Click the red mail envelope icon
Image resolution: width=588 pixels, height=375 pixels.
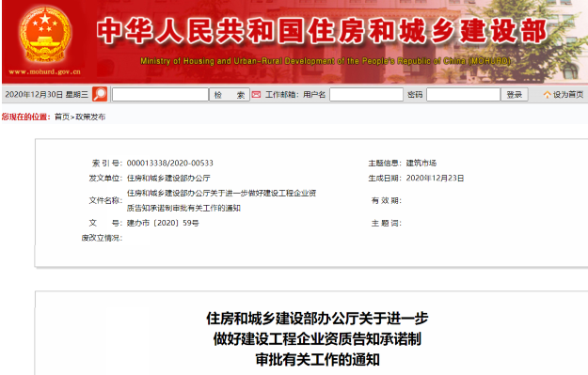pyautogui.click(x=256, y=95)
